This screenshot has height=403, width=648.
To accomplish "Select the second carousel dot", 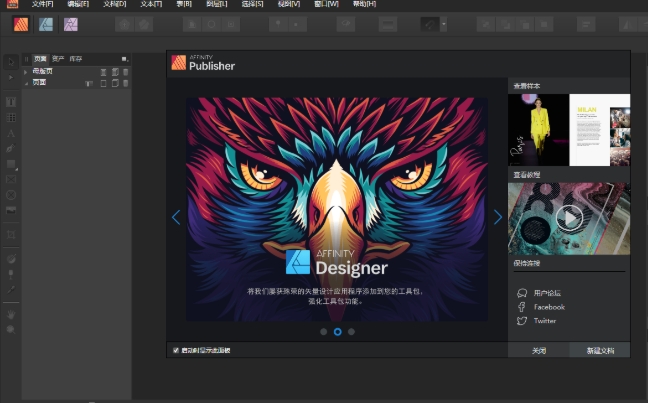I will tap(338, 332).
